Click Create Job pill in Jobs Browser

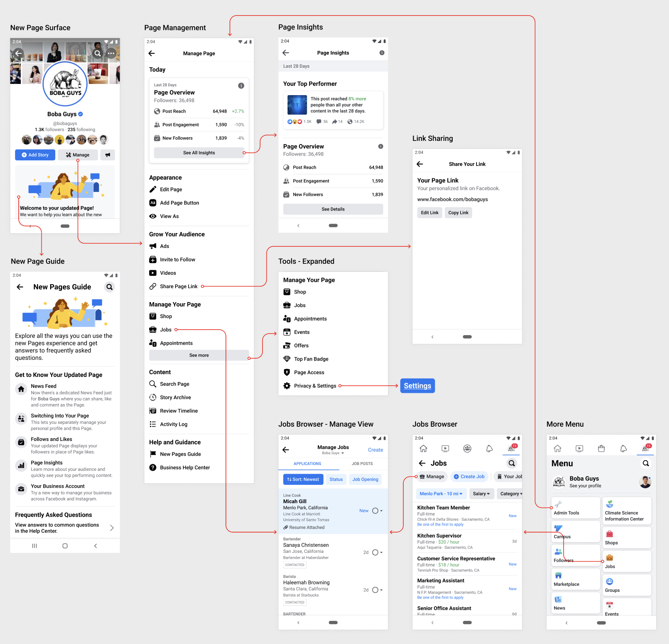tap(469, 477)
